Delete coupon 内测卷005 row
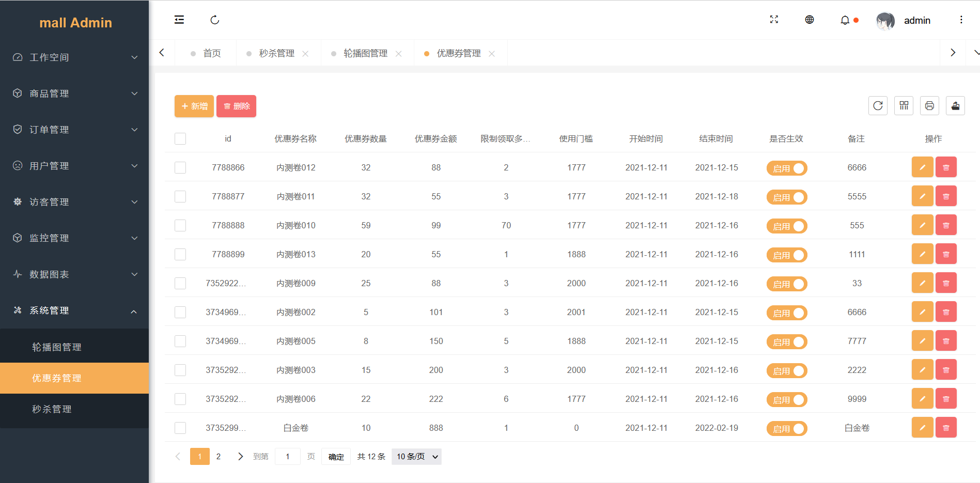 pyautogui.click(x=946, y=340)
